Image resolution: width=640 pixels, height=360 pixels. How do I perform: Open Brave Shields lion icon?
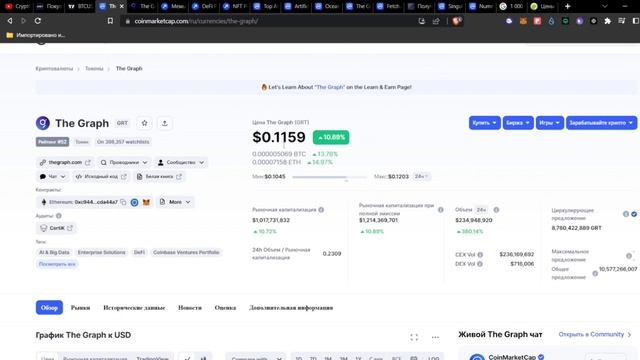pos(456,21)
